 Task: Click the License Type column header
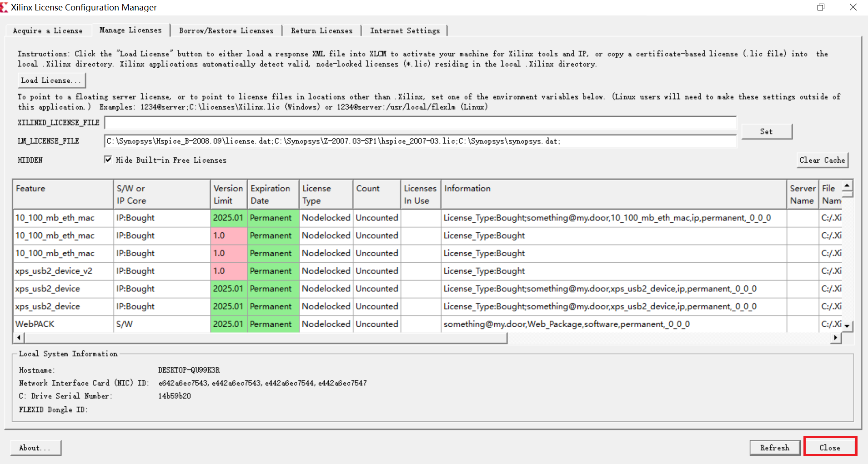click(326, 195)
